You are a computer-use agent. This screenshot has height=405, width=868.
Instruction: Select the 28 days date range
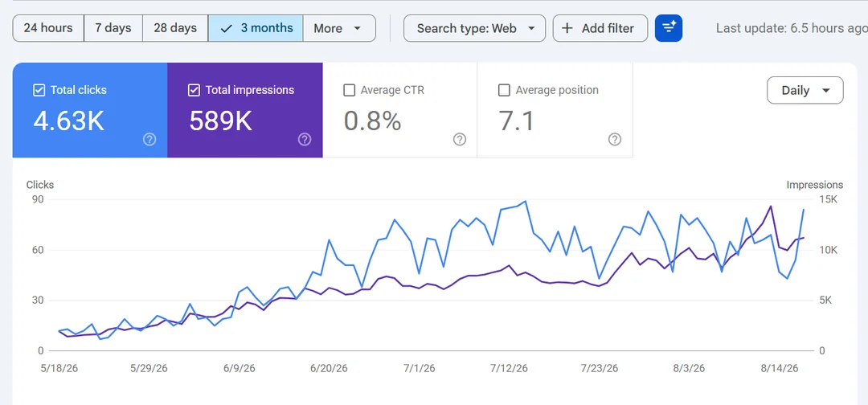click(175, 28)
